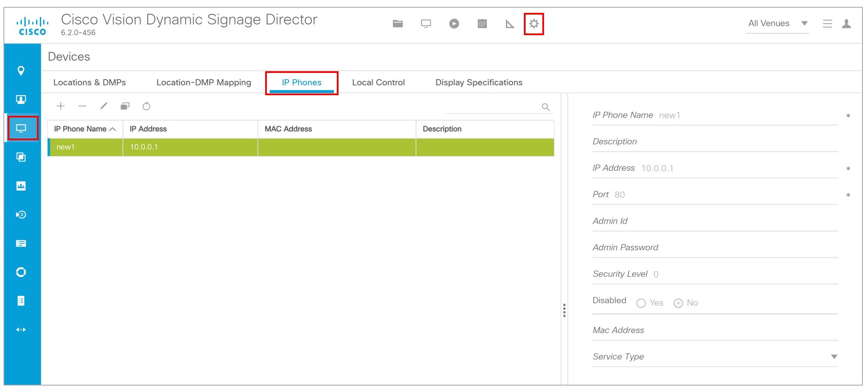
Task: Click the play circle icon in top bar
Action: [454, 24]
